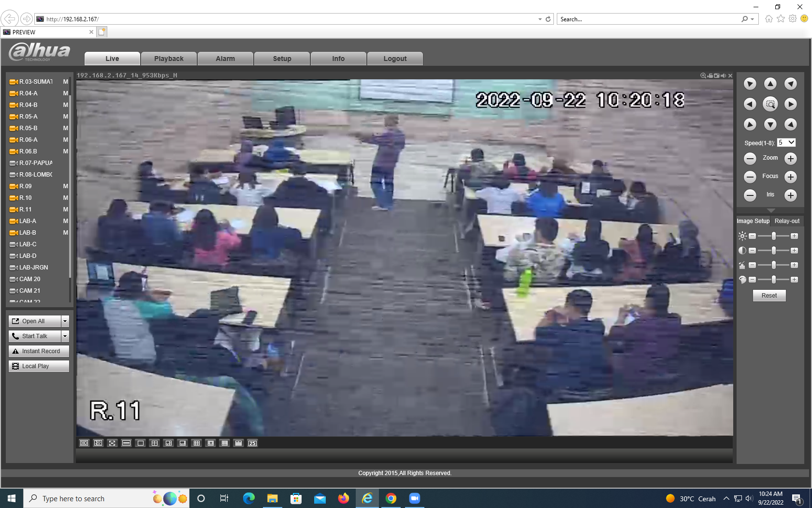Toggle main stream M for LAB-B
812x508 pixels.
(65, 233)
